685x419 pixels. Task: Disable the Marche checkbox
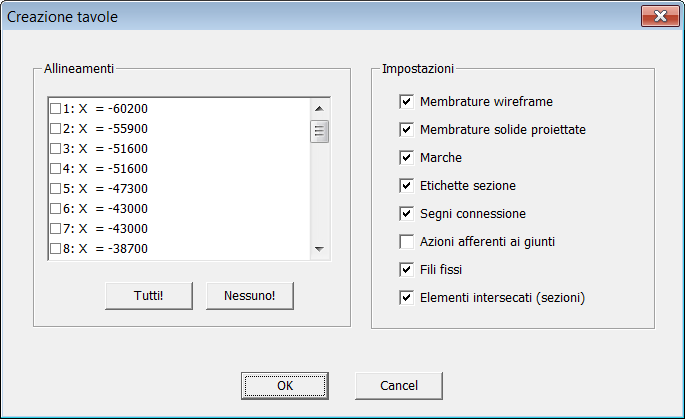coord(406,157)
